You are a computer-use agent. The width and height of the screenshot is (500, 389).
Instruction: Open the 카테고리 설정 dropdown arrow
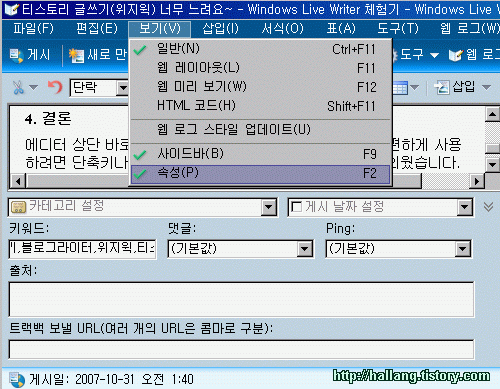269,207
